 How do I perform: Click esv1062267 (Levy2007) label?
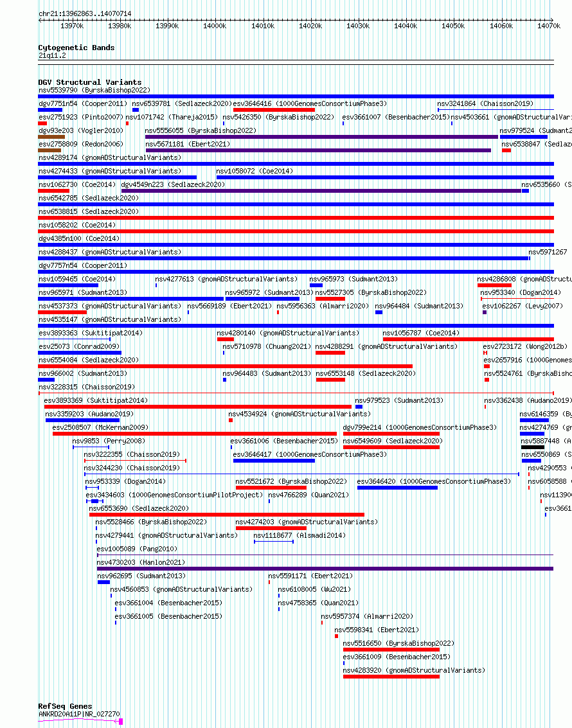(x=523, y=305)
